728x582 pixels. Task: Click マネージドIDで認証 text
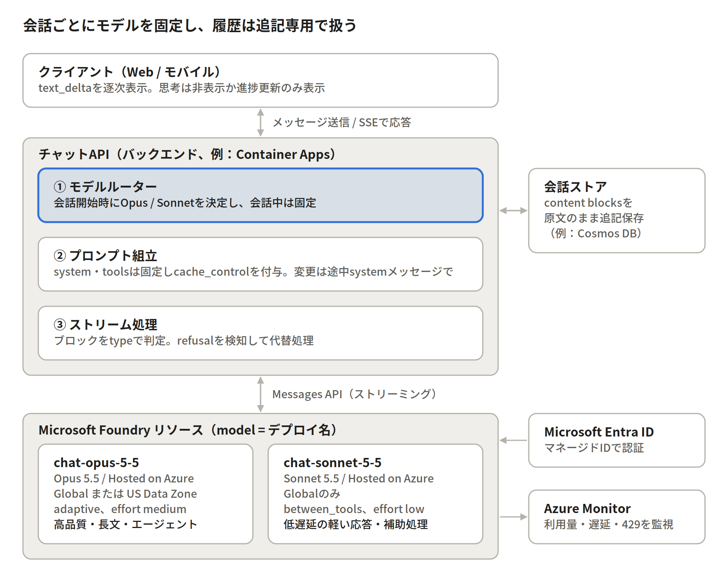click(594, 448)
